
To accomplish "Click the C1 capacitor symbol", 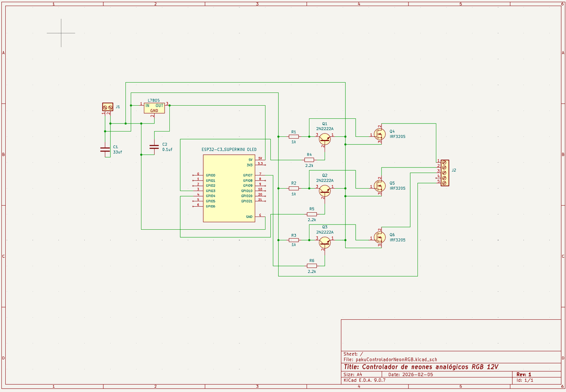I will click(x=105, y=150).
